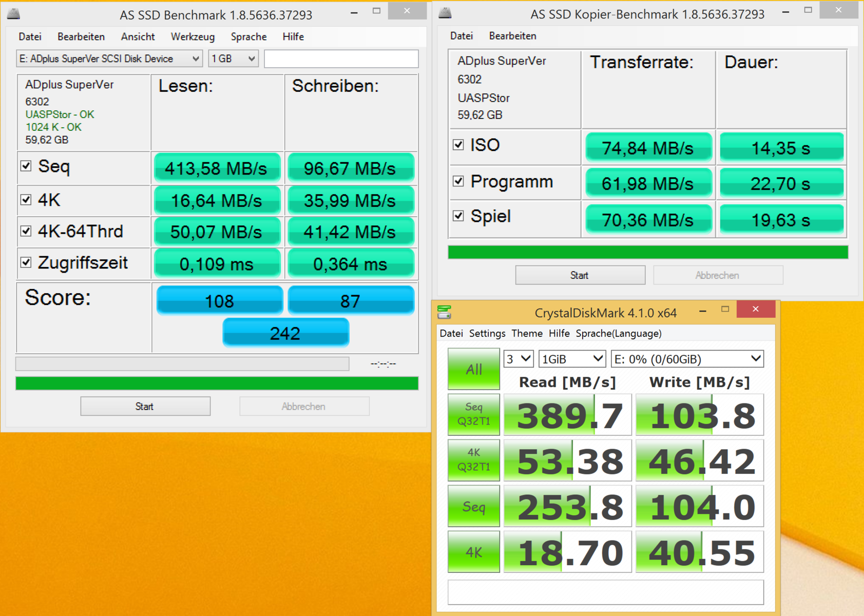This screenshot has width=864, height=616.
Task: Click the total score 242
Action: [285, 333]
